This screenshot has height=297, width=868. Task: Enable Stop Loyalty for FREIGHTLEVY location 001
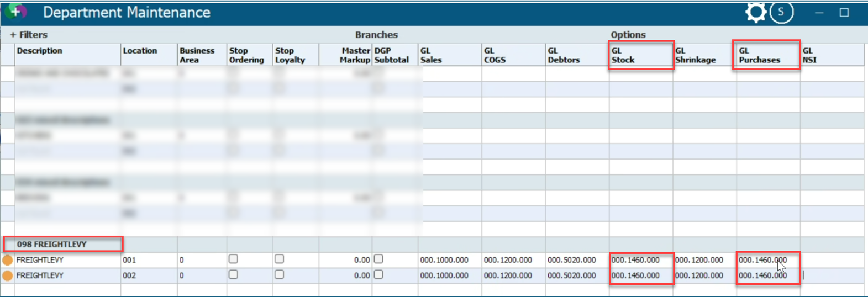coord(279,259)
